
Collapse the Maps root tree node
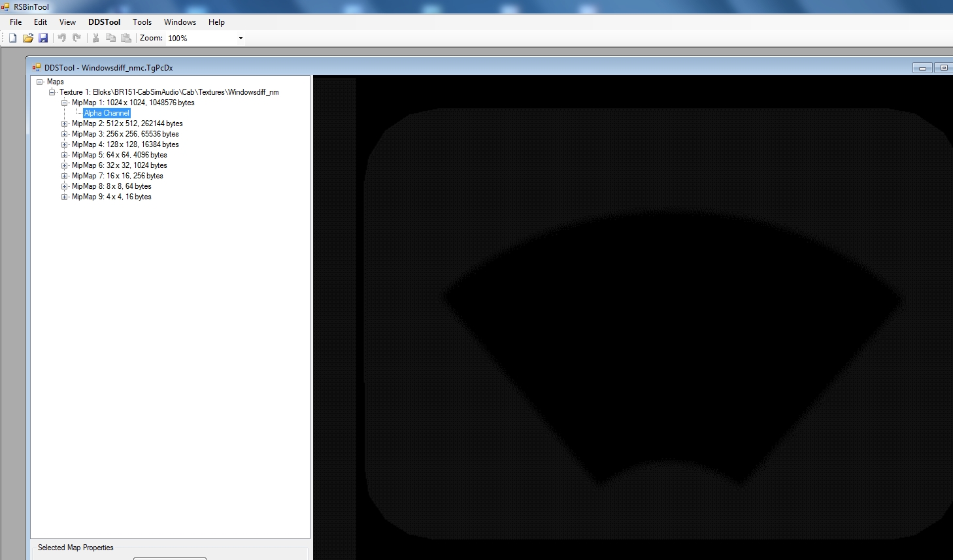pyautogui.click(x=40, y=82)
